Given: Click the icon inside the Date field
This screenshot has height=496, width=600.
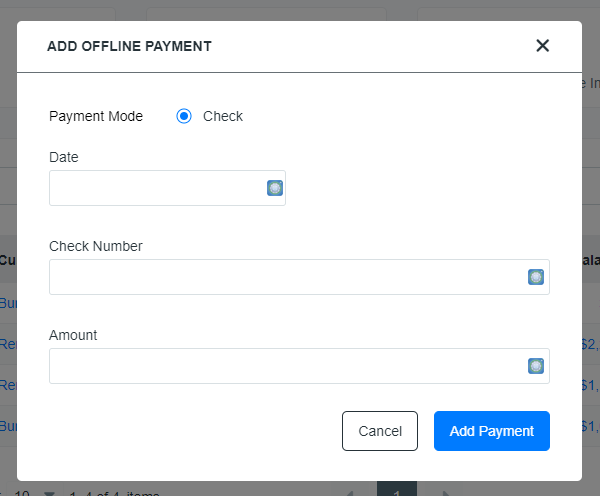Looking at the screenshot, I should click(x=275, y=188).
